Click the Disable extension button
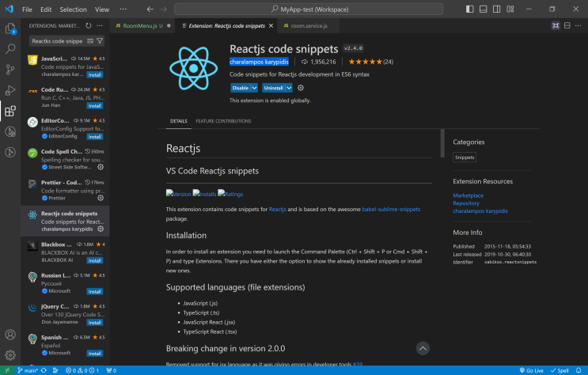 pyautogui.click(x=241, y=88)
